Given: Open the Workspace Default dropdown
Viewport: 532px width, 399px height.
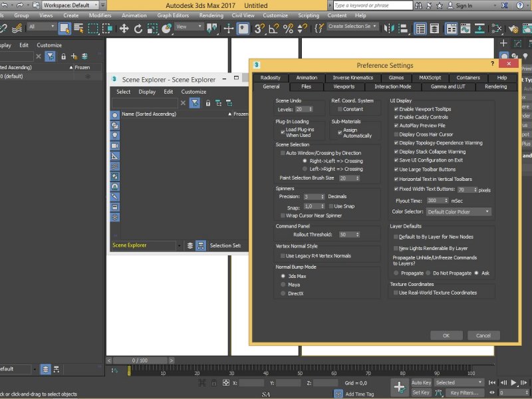Looking at the screenshot, I should click(70, 5).
